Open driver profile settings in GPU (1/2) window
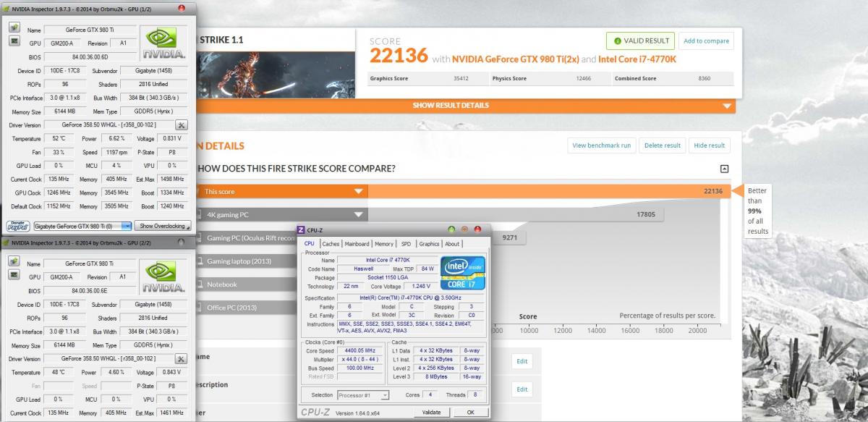Image resolution: width=868 pixels, height=422 pixels. [x=181, y=125]
